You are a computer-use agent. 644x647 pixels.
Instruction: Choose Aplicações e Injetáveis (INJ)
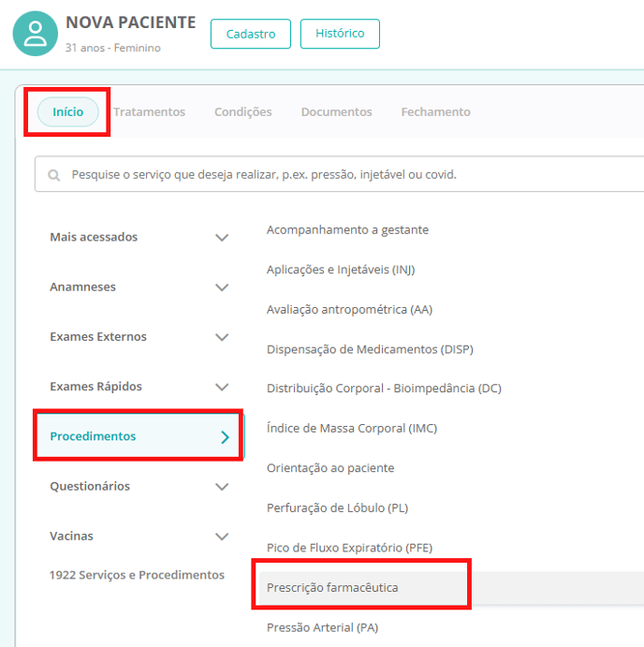click(341, 270)
